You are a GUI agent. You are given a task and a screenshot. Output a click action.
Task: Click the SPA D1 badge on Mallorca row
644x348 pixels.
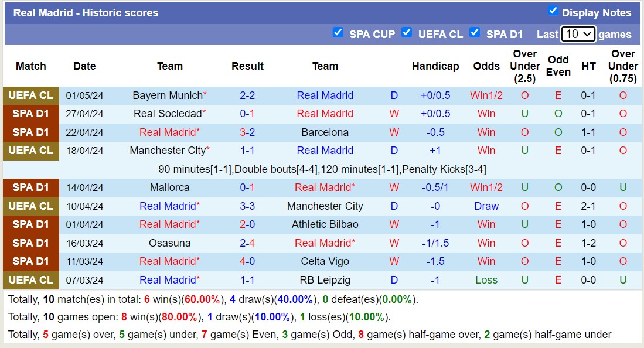click(30, 187)
